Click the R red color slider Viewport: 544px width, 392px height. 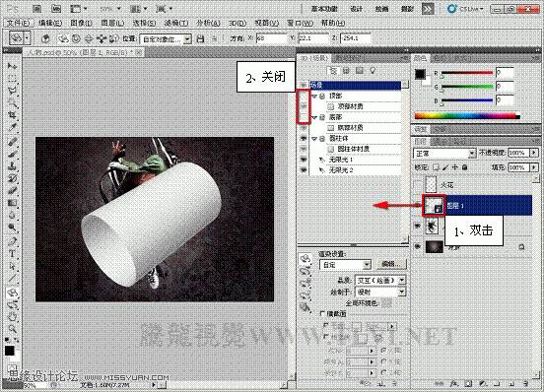467,73
